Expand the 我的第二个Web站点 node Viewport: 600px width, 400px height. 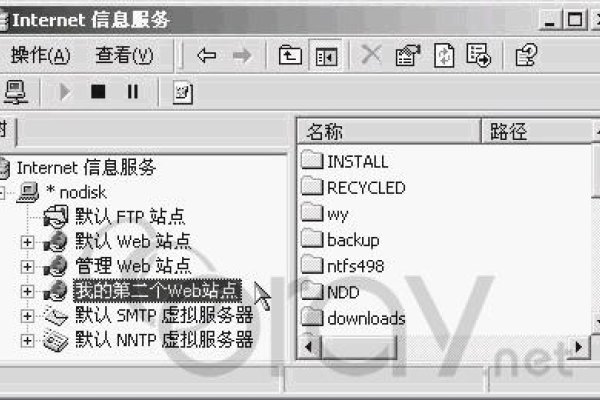click(x=27, y=291)
